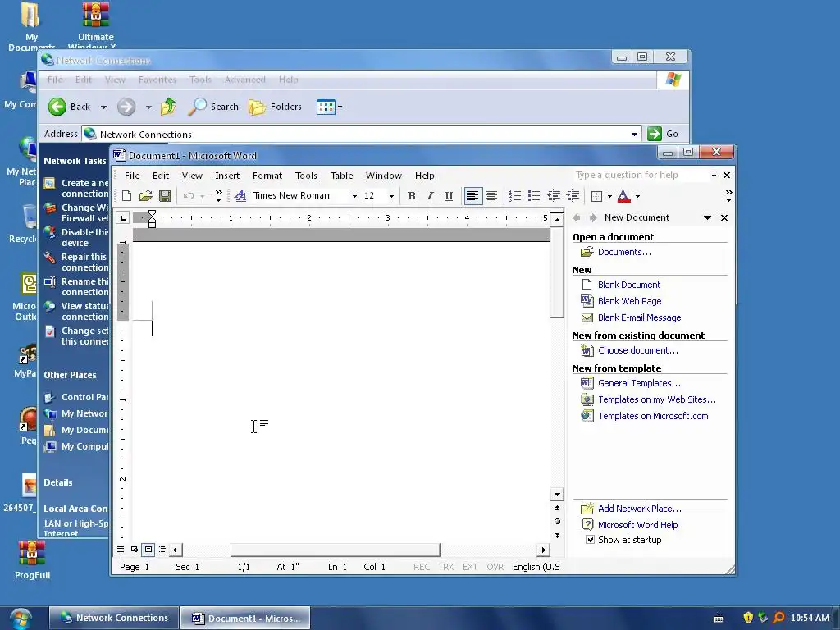Toggle Bold formatting
Viewport: 840px width, 630px height.
(411, 196)
